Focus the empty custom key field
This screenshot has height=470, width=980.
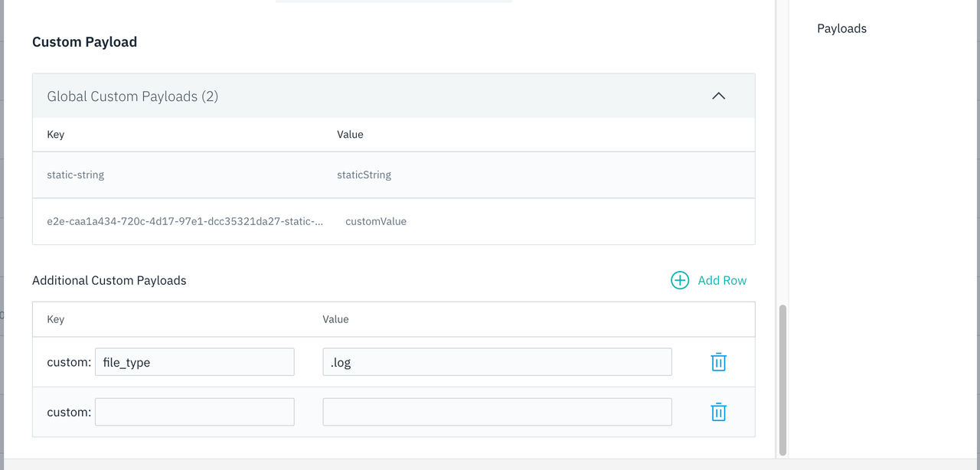point(194,412)
